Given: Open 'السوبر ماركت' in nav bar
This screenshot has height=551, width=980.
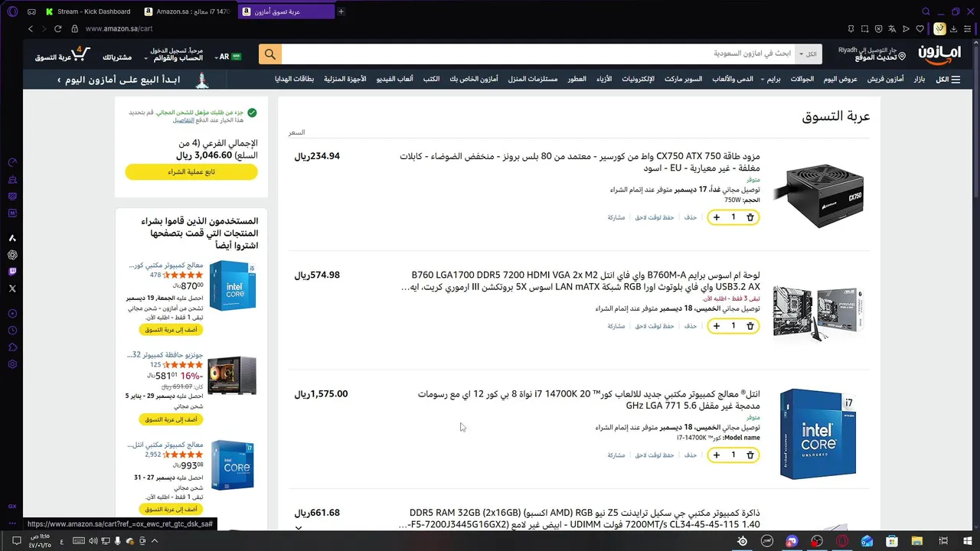Looking at the screenshot, I should [684, 80].
